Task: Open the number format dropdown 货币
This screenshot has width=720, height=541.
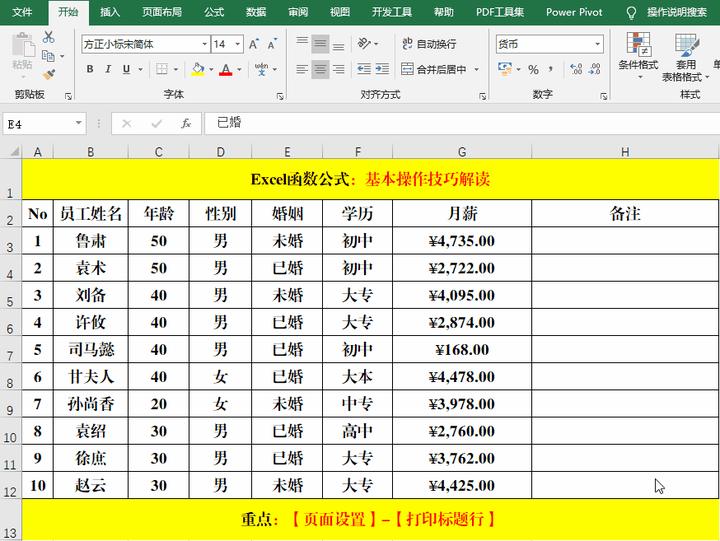Action: pos(597,44)
